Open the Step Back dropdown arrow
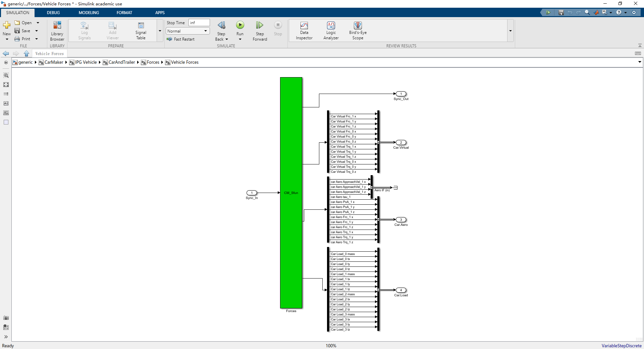 [x=227, y=39]
